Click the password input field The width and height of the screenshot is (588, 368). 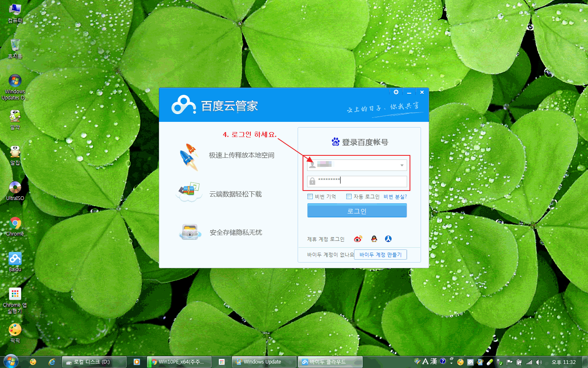(357, 181)
